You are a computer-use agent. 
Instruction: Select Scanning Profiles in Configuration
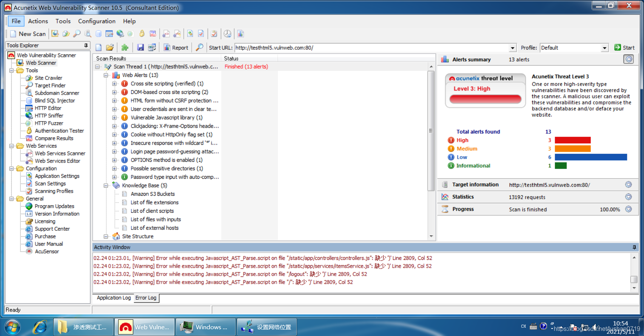click(x=54, y=191)
